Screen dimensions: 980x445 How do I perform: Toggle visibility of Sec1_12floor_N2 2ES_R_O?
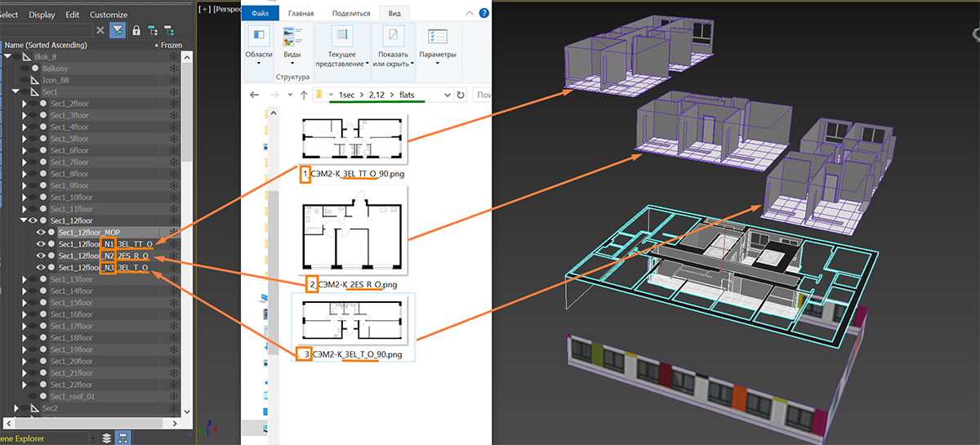pos(40,256)
